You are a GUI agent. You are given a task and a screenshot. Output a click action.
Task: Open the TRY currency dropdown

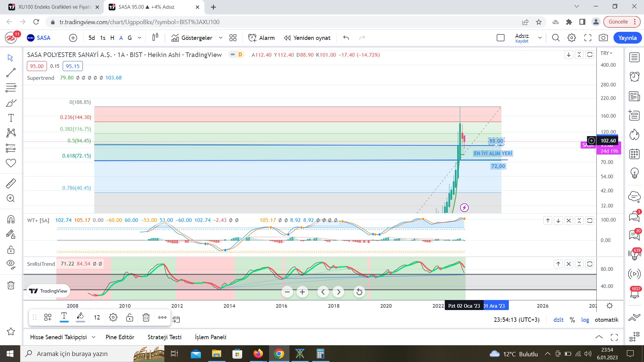pos(606,53)
